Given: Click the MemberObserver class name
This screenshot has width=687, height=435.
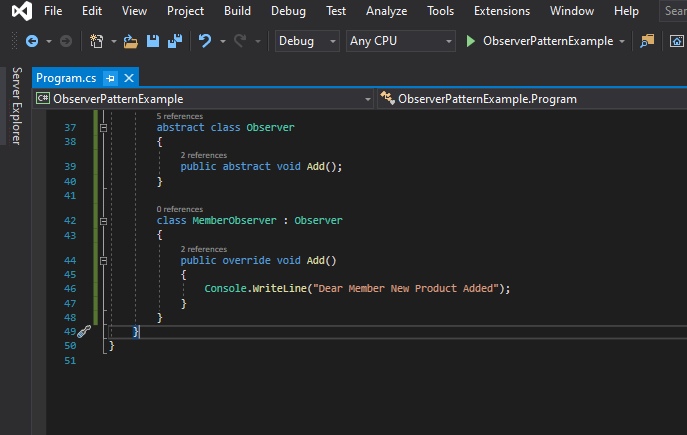Looking at the screenshot, I should click(234, 220).
